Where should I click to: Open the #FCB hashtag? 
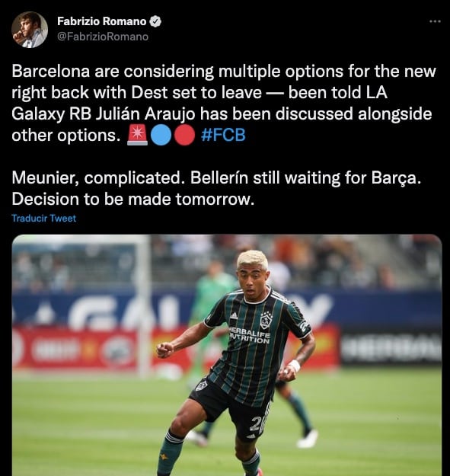[x=223, y=135]
